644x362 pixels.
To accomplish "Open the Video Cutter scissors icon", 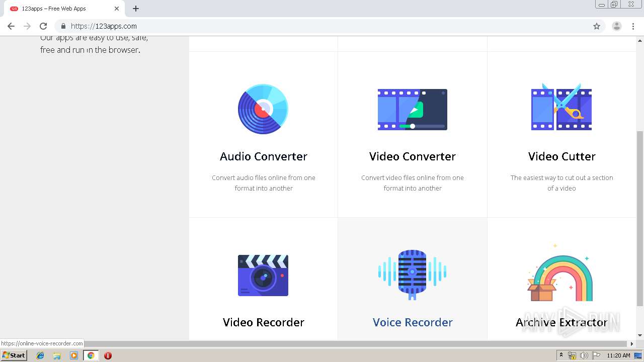I will [x=561, y=107].
